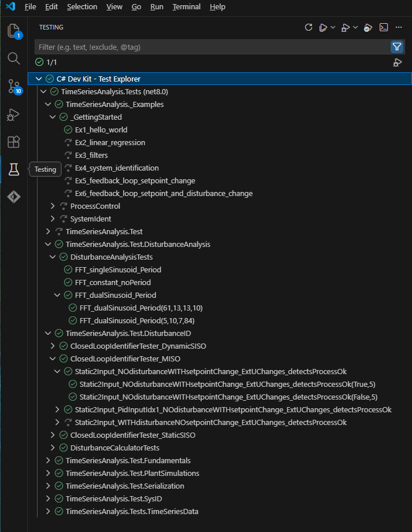
Task: Collapse TimeSeriesAnalysis.Tests (net8.0) node
Action: point(43,91)
